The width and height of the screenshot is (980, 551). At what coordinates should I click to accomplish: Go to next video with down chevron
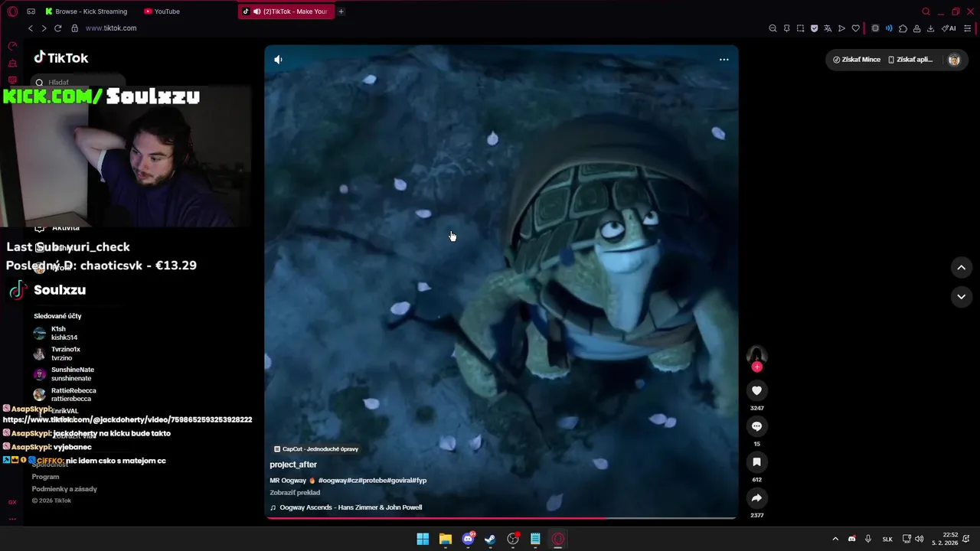961,296
